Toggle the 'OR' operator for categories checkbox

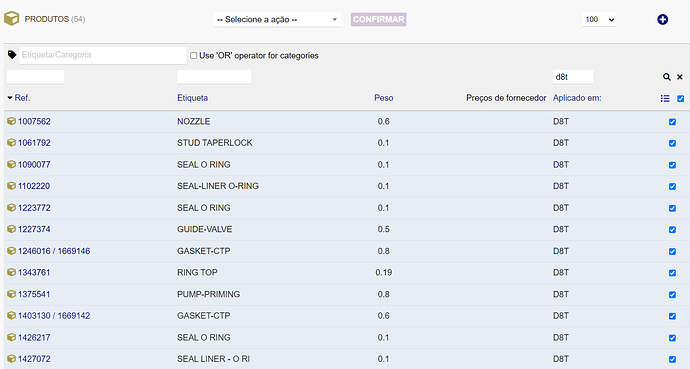pos(193,56)
